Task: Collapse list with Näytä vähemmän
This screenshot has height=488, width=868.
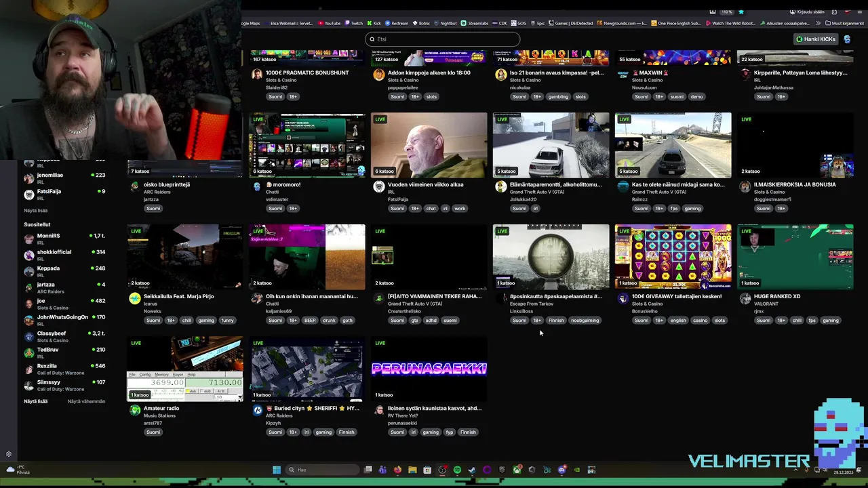Action: pyautogui.click(x=86, y=401)
